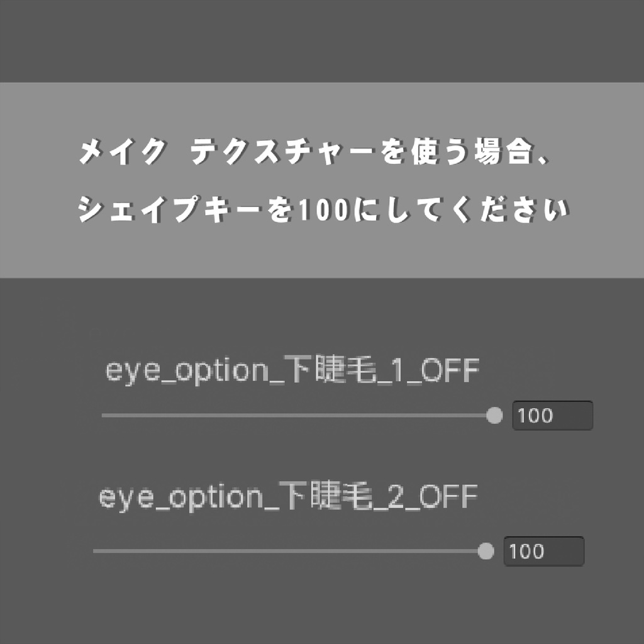Click the eye_option_下睫毛_1_OFF label
Screen dimensions: 644x644
coord(292,370)
